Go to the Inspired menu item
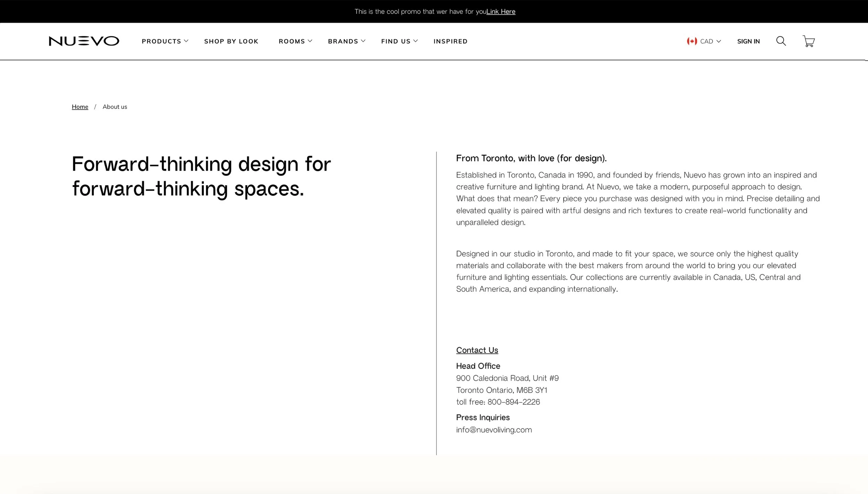 point(450,41)
